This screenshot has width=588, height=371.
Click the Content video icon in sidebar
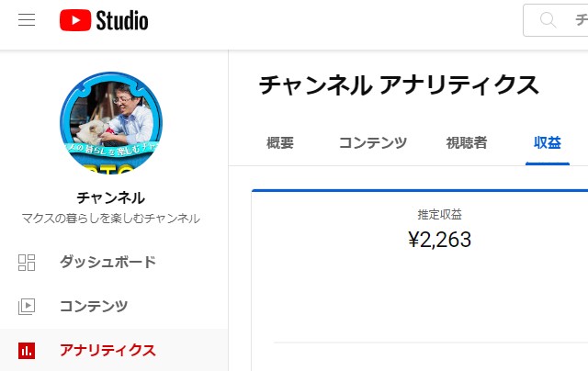[x=27, y=307]
